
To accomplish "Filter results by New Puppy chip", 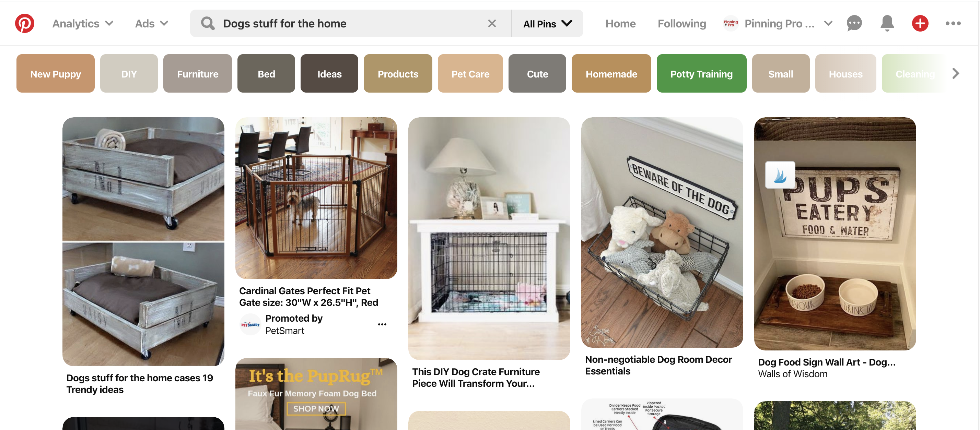I will click(x=56, y=73).
